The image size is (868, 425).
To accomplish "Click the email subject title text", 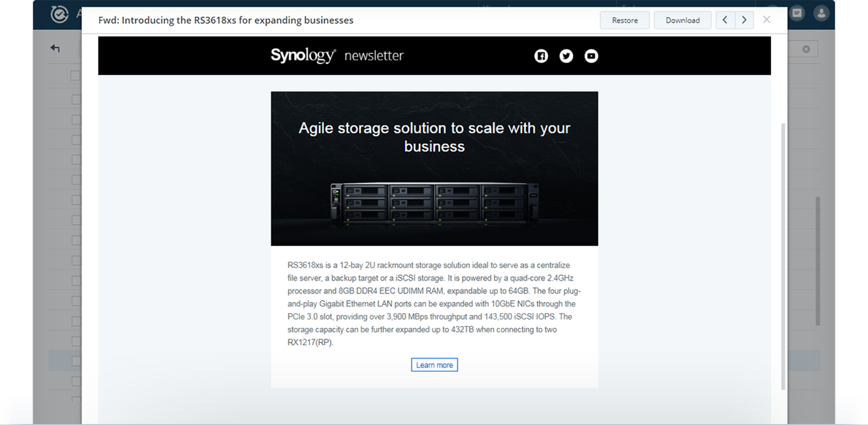I will pyautogui.click(x=225, y=20).
